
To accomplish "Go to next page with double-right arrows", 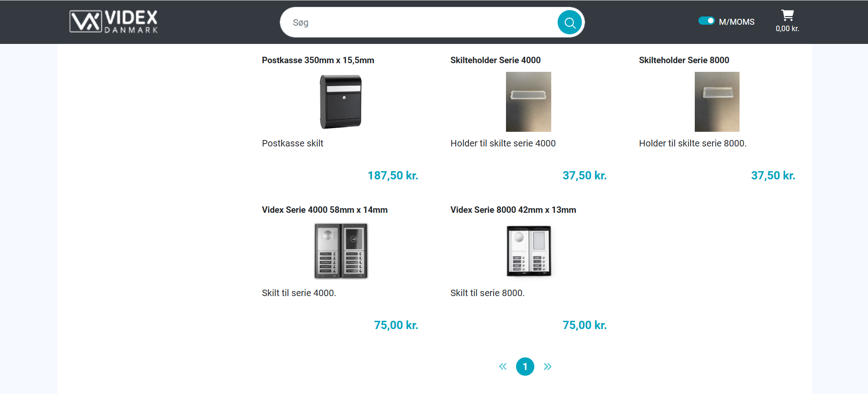I will 548,367.
